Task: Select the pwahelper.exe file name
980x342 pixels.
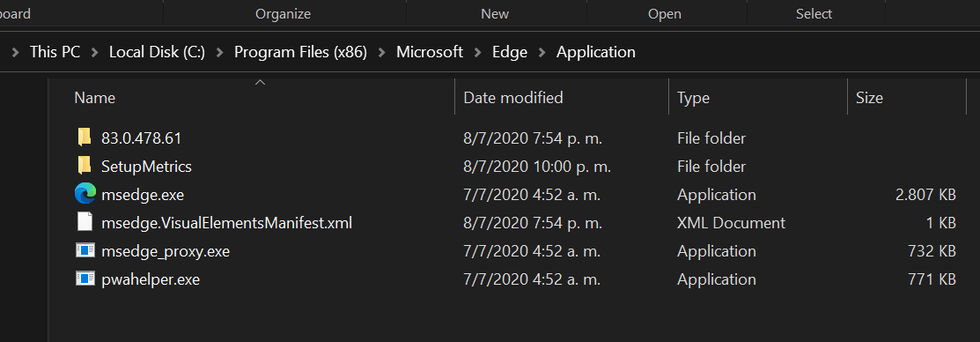Action: [151, 279]
